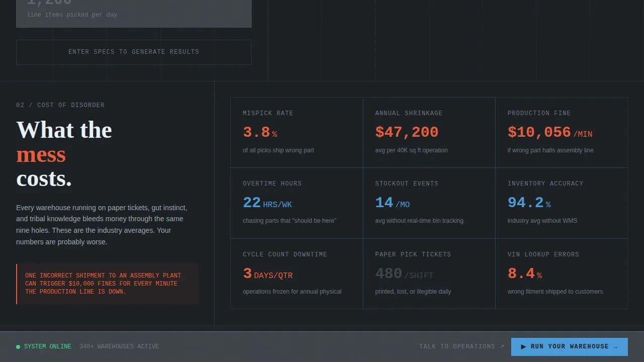Viewport: 644px width, 362px height.
Task: Select the Stockout Events label
Action: [407, 184]
